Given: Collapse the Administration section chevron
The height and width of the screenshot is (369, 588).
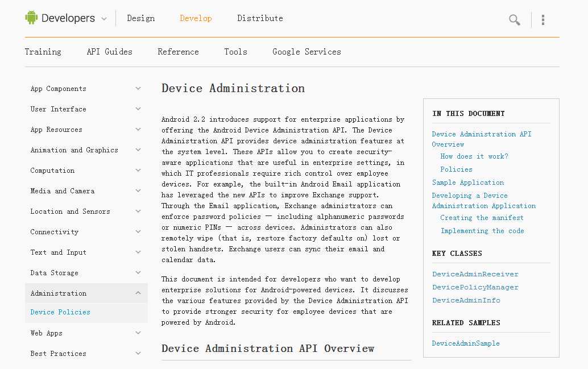Looking at the screenshot, I should tap(138, 293).
